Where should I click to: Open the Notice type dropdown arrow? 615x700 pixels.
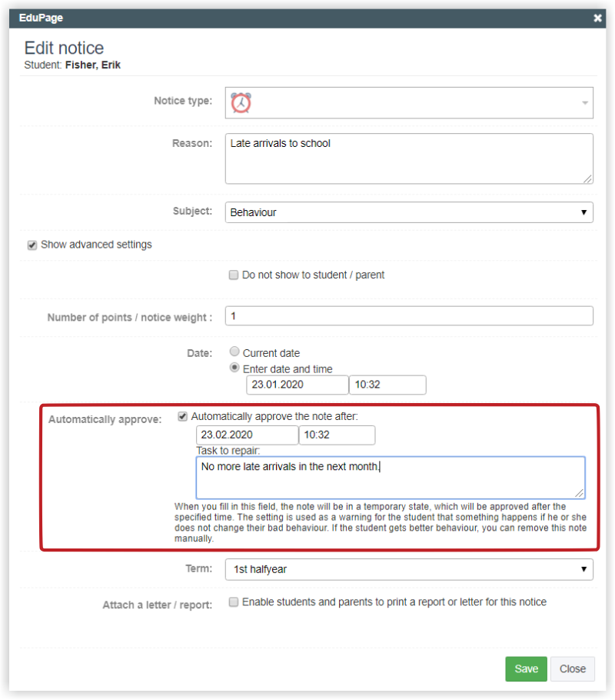pos(585,103)
